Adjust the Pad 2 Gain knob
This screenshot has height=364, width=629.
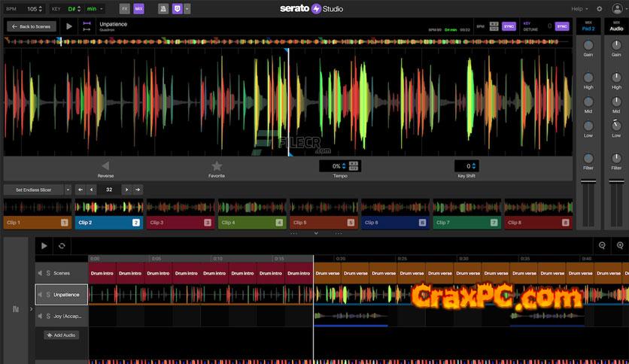click(588, 46)
